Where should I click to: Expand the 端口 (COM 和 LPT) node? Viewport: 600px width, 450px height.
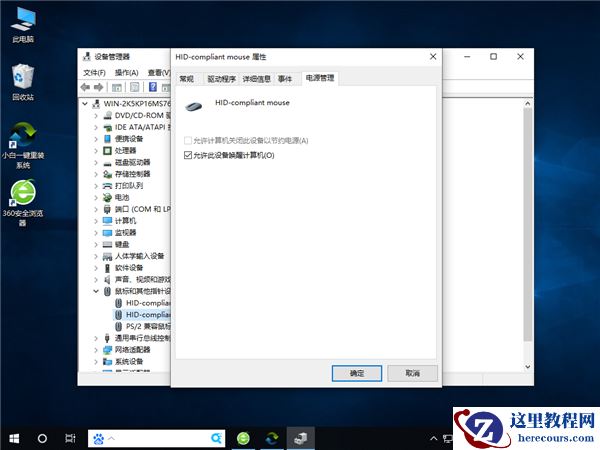tap(96, 209)
